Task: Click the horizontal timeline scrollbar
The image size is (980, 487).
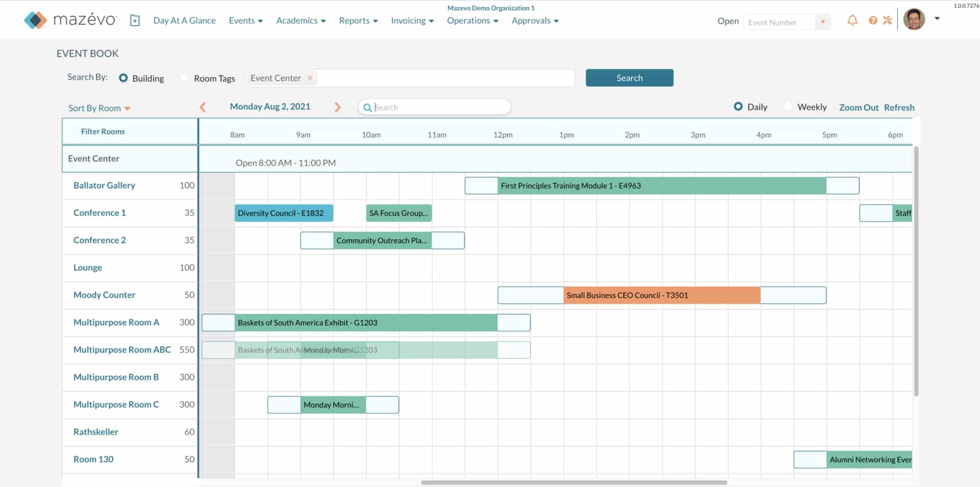Action: point(573,482)
